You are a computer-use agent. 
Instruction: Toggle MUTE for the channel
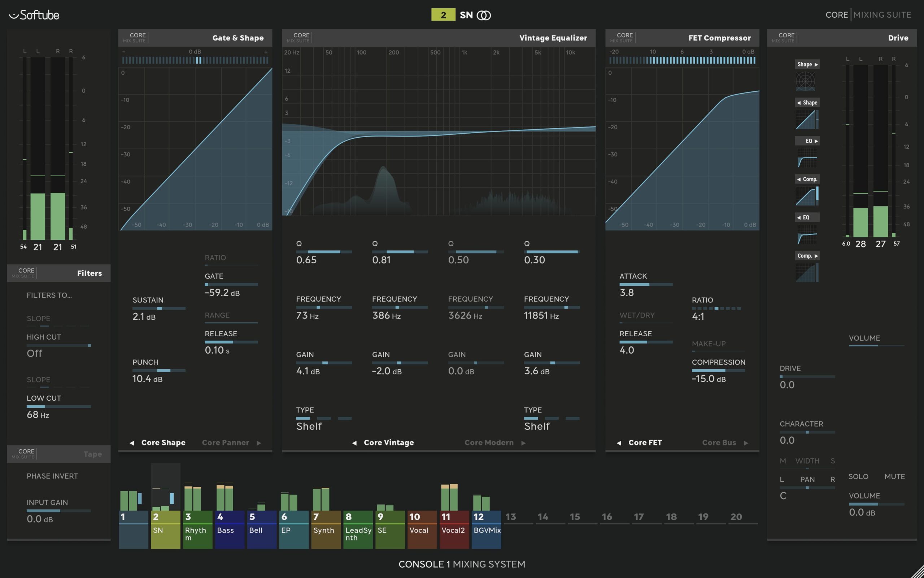[x=895, y=476]
